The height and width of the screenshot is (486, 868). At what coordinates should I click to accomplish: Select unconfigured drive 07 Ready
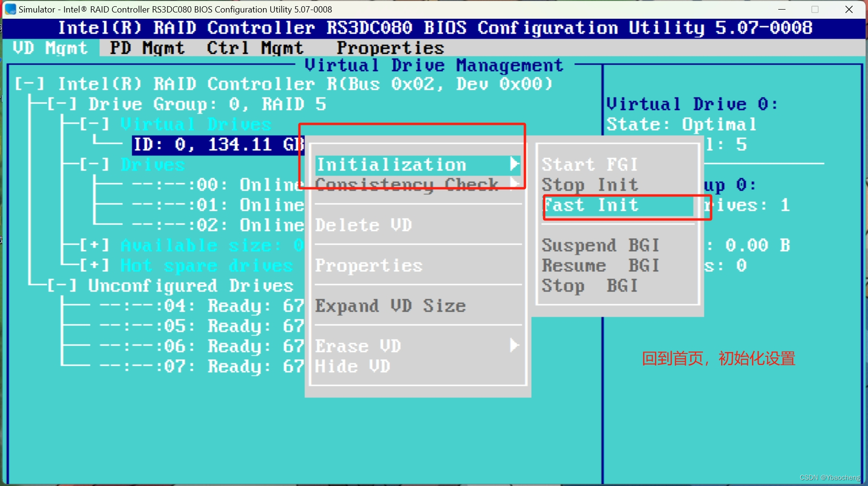coord(202,366)
